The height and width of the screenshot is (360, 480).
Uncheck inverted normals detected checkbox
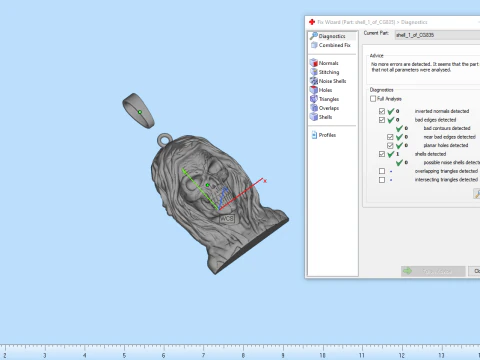coord(382,111)
